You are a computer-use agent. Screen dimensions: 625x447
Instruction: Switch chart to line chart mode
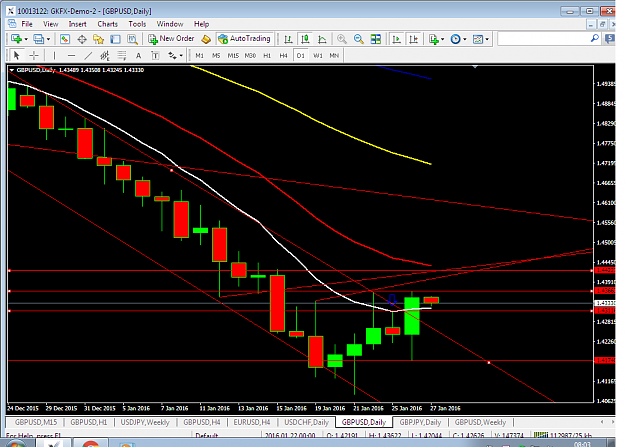pyautogui.click(x=322, y=39)
